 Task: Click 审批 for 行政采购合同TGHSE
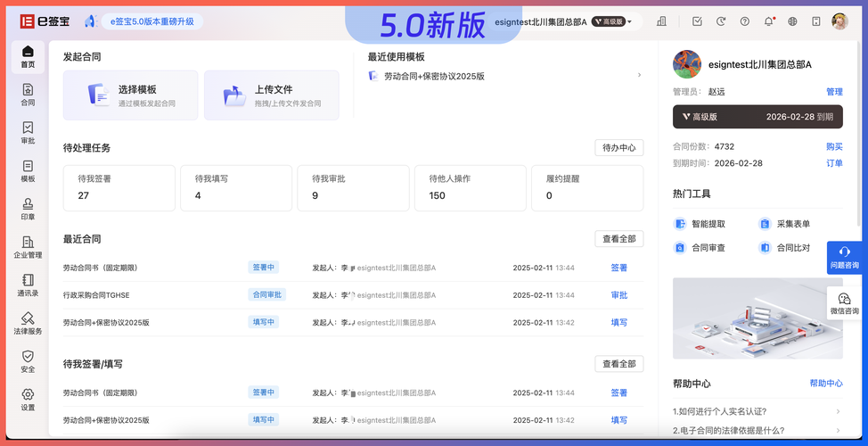[618, 294]
